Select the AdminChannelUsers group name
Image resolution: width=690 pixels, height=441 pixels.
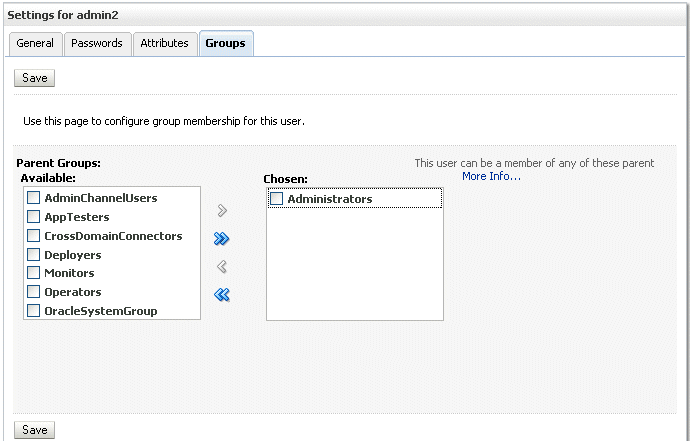[x=101, y=198]
